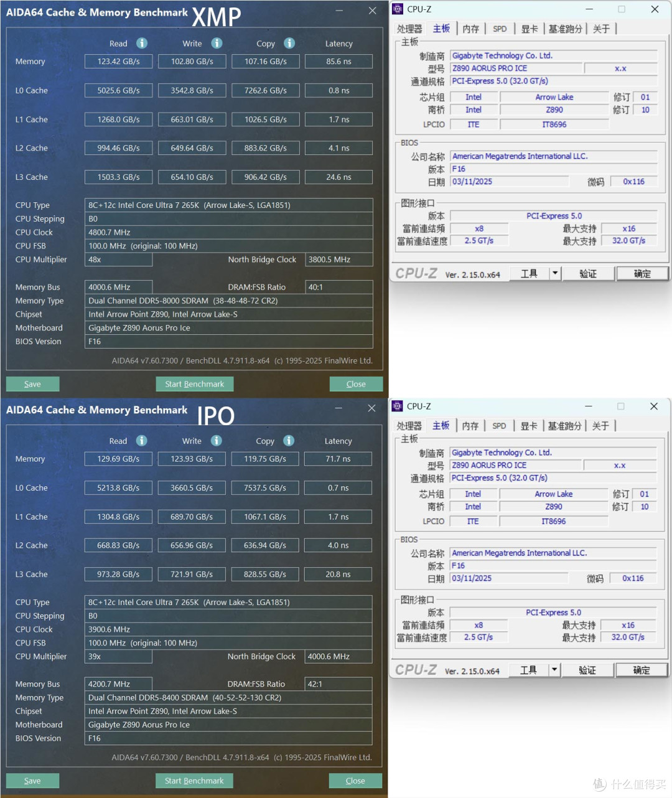This screenshot has height=798, width=672.
Task: Click Close button in IPO AIDA64 window
Action: pyautogui.click(x=355, y=781)
